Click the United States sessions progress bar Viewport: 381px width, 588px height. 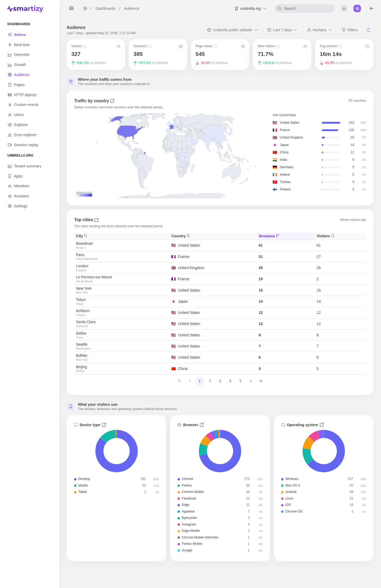[x=331, y=123]
